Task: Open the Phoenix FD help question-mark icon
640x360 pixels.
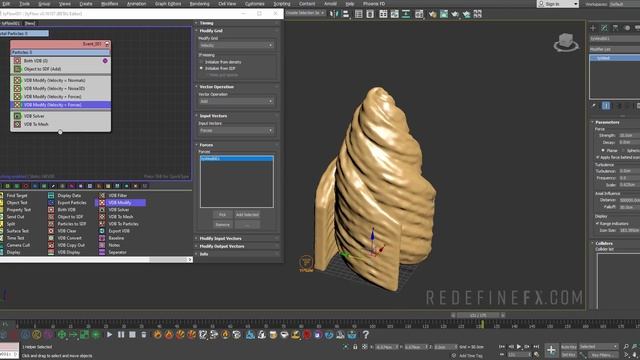Action: coord(366,335)
